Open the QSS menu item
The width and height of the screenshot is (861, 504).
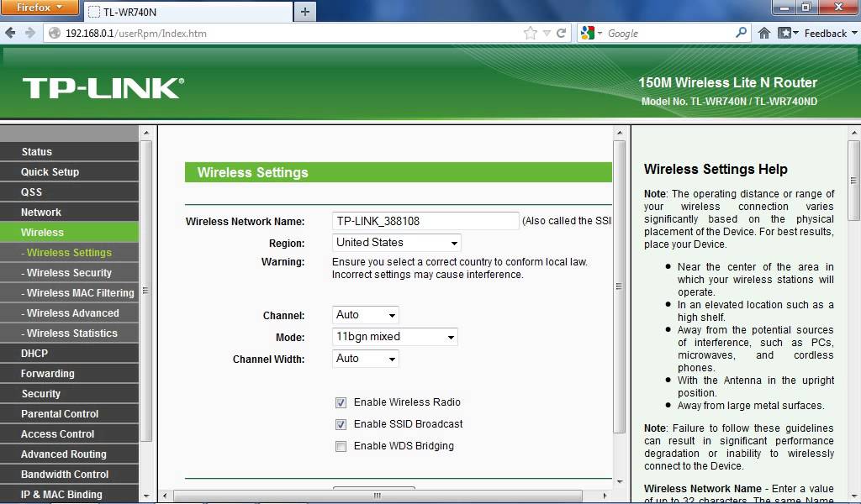point(69,192)
